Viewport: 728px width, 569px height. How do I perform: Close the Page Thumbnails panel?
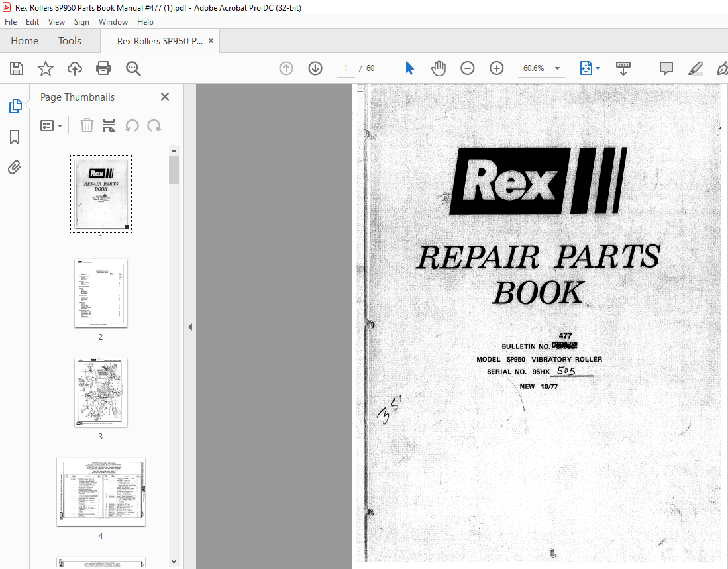pos(165,97)
